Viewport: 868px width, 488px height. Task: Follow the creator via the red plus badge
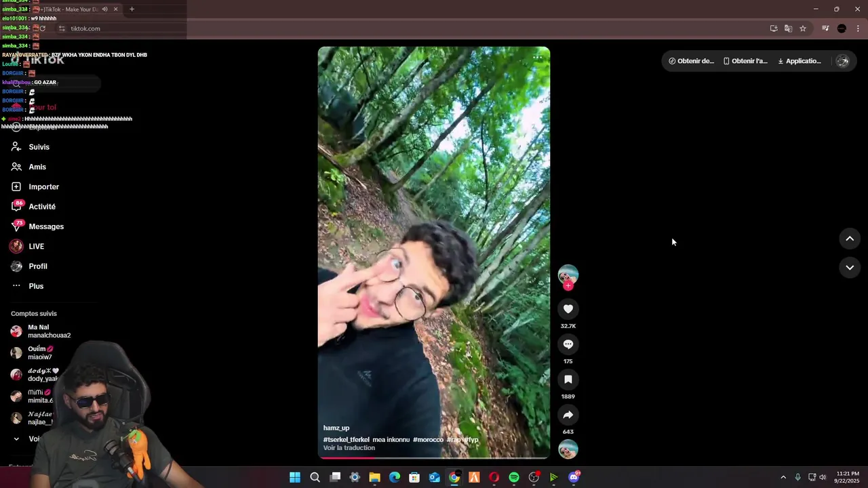click(568, 286)
